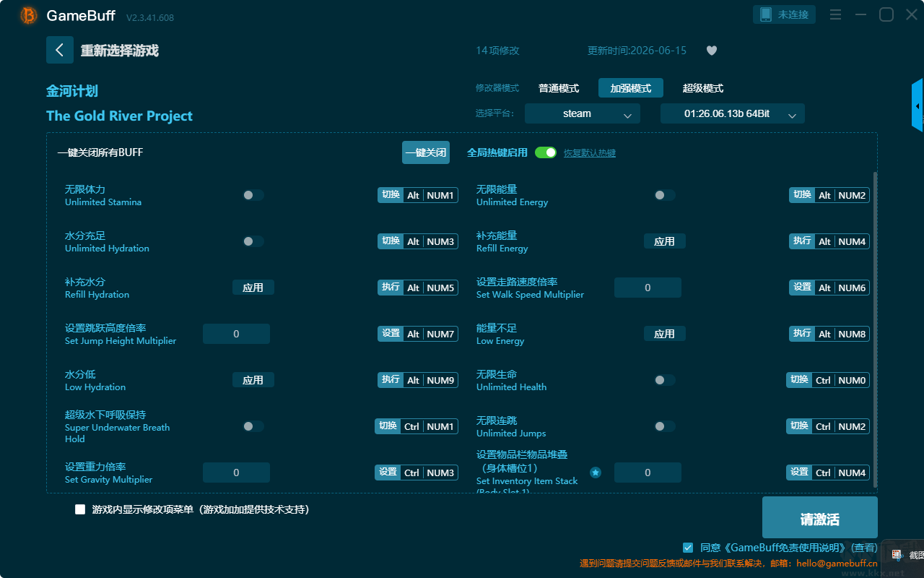Uncheck the GameBuff disclaimer agreement checkbox
The height and width of the screenshot is (578, 924).
688,548
